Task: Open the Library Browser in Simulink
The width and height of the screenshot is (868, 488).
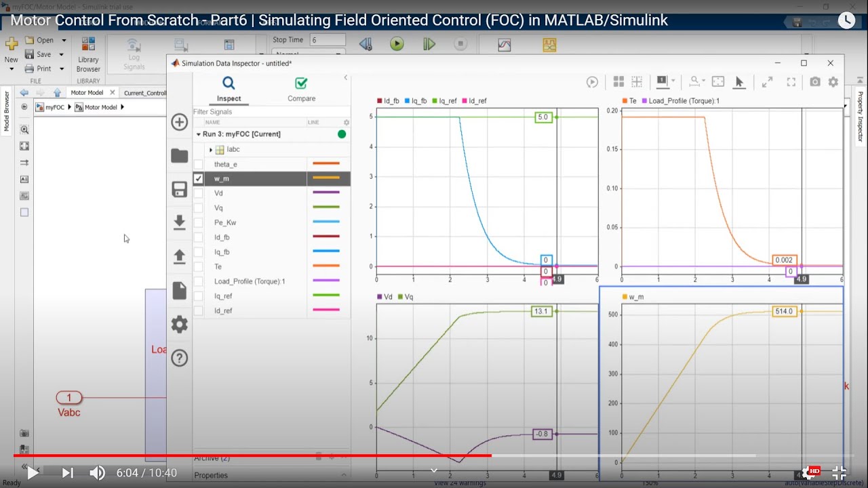Action: tap(88, 55)
